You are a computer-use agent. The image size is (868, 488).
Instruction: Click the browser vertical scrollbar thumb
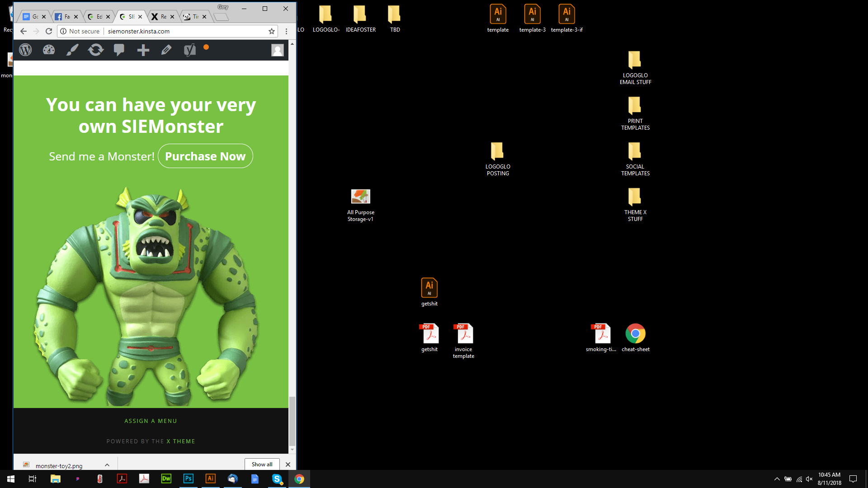point(292,420)
